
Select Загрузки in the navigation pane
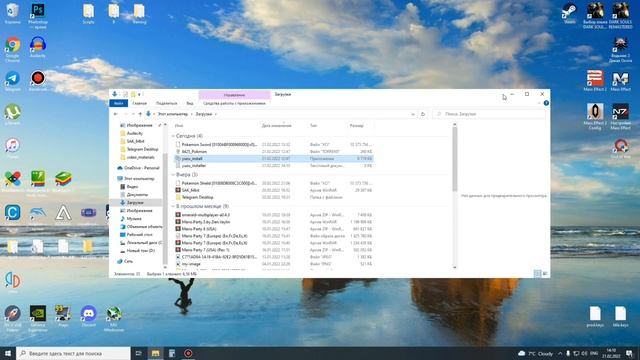click(x=135, y=202)
